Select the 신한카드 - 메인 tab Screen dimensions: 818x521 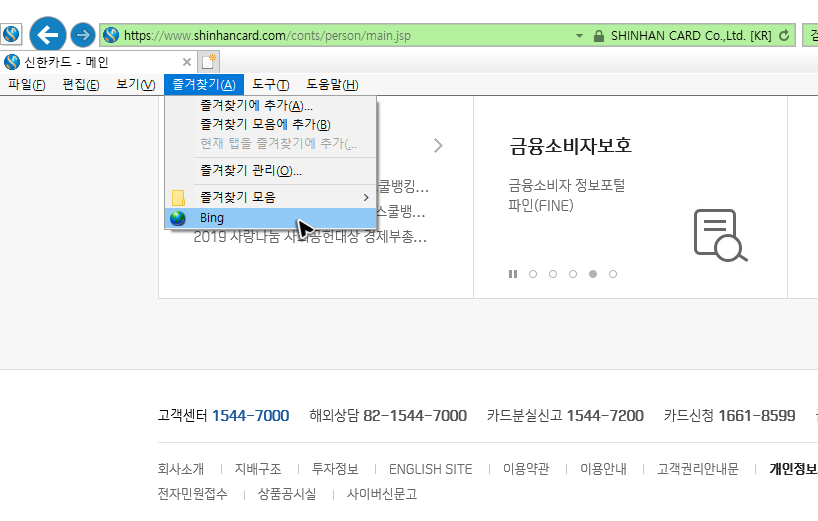(x=99, y=62)
